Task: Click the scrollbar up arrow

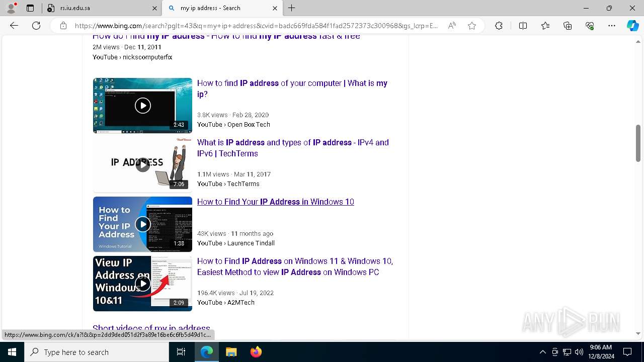Action: click(638, 41)
